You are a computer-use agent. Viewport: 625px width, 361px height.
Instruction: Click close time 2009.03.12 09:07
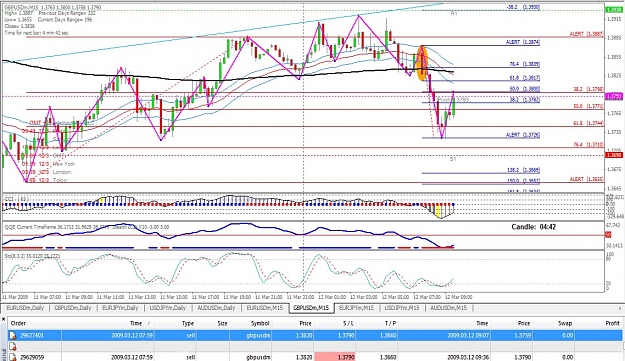tap(468, 335)
